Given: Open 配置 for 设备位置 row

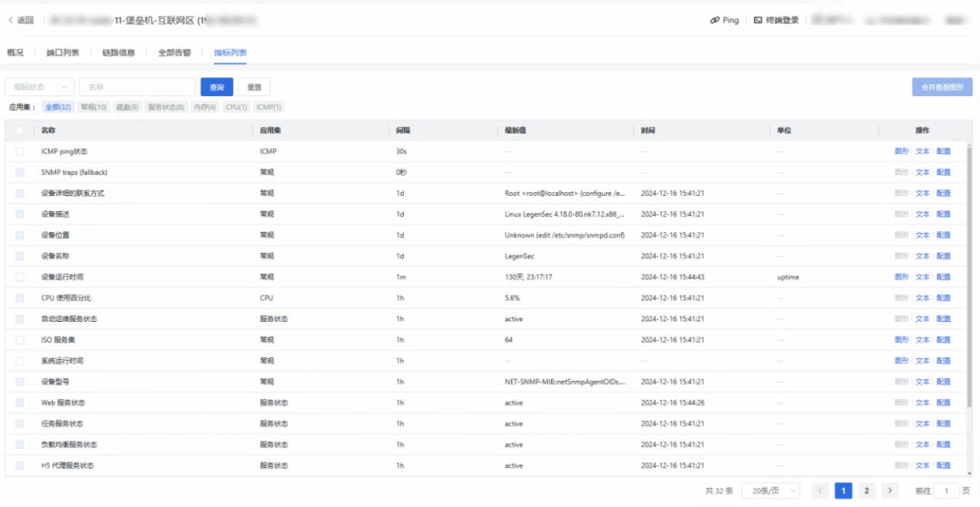Looking at the screenshot, I should [x=943, y=236].
